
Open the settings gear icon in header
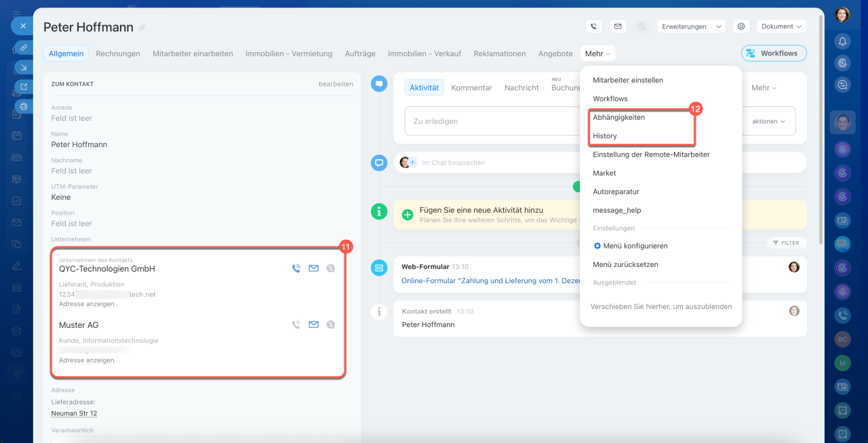tap(741, 26)
